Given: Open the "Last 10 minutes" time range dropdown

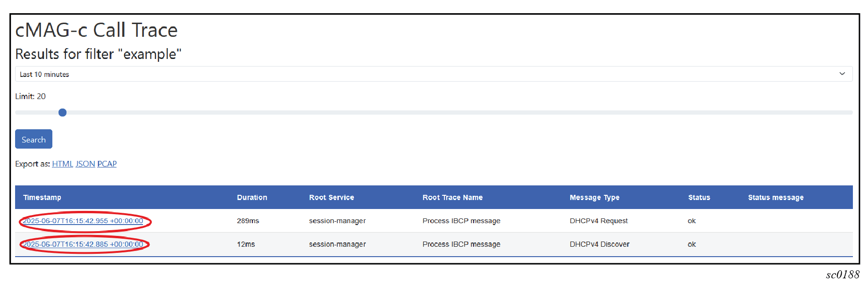Looking at the screenshot, I should click(433, 74).
